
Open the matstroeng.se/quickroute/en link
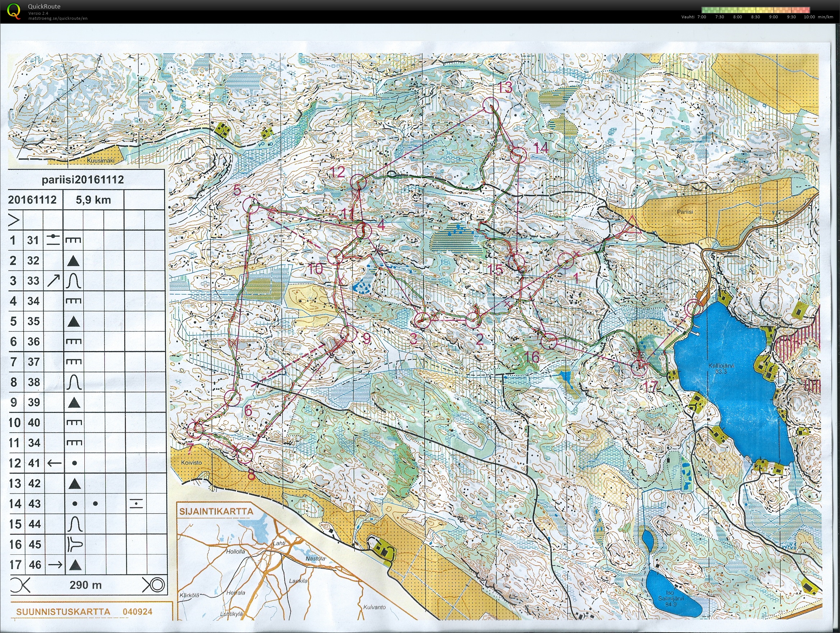58,18
